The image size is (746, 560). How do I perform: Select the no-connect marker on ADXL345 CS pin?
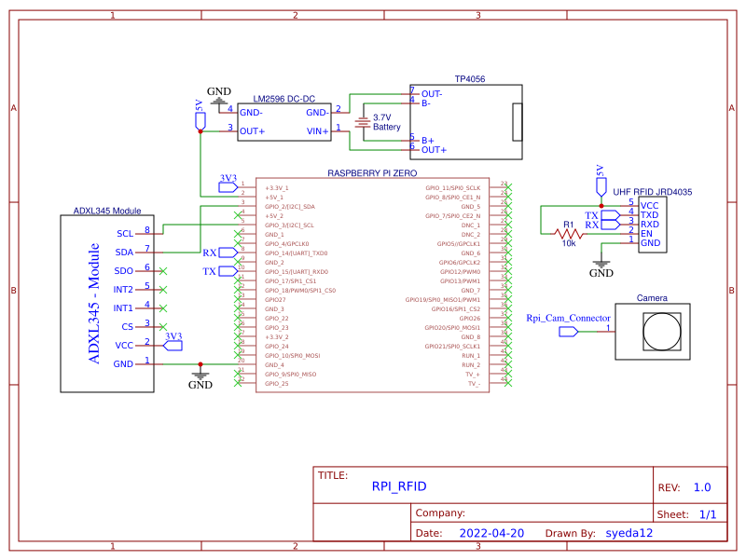pyautogui.click(x=163, y=327)
